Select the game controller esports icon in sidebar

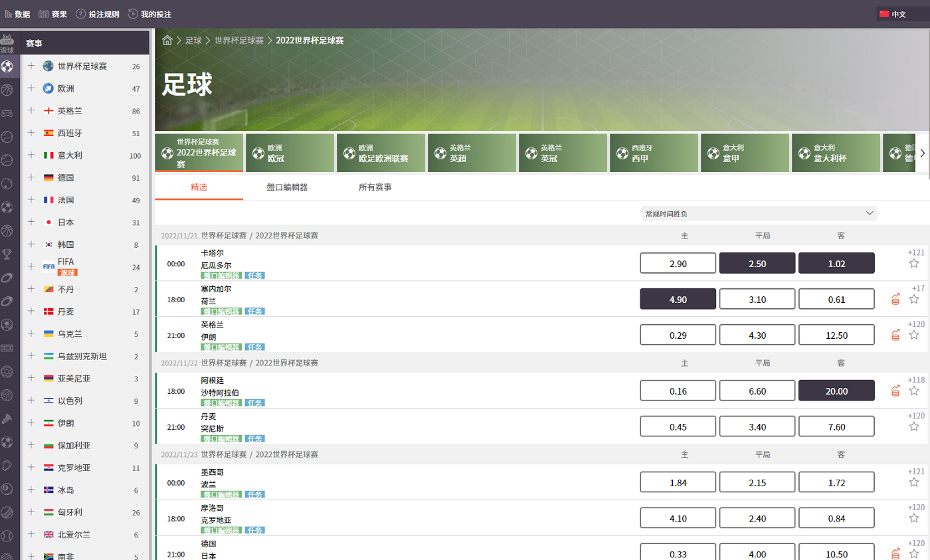[x=7, y=113]
